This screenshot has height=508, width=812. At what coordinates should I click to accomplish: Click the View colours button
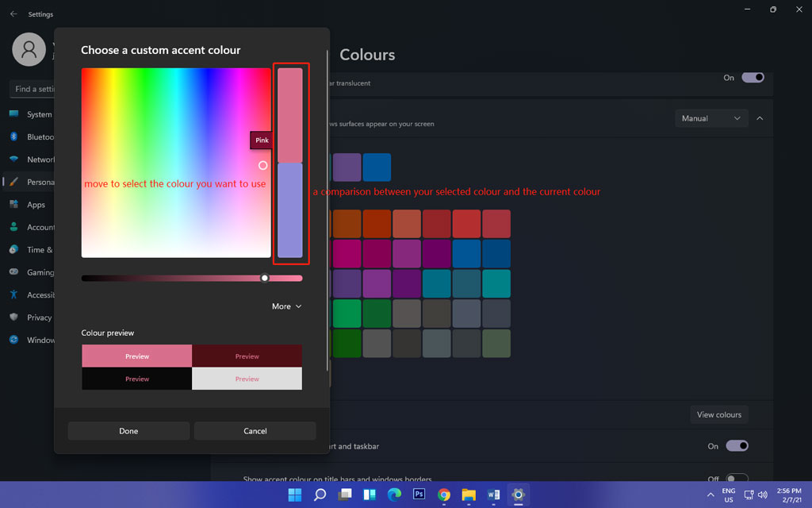point(718,414)
